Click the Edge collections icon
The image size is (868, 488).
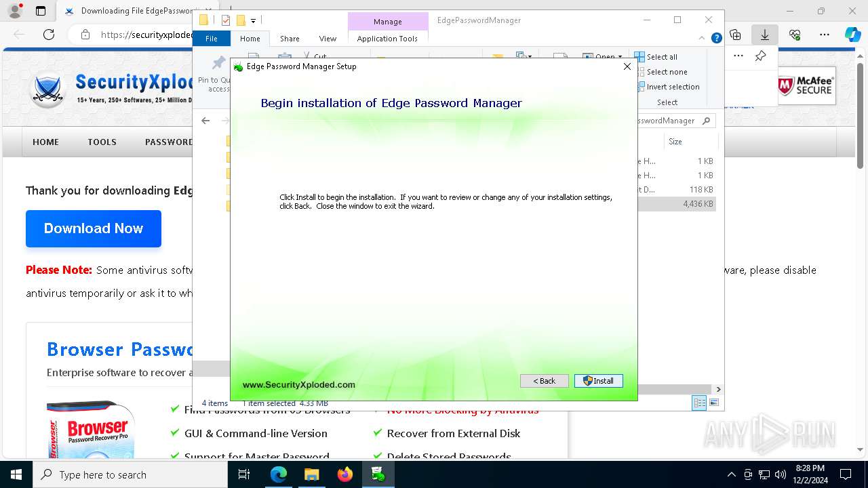point(735,35)
